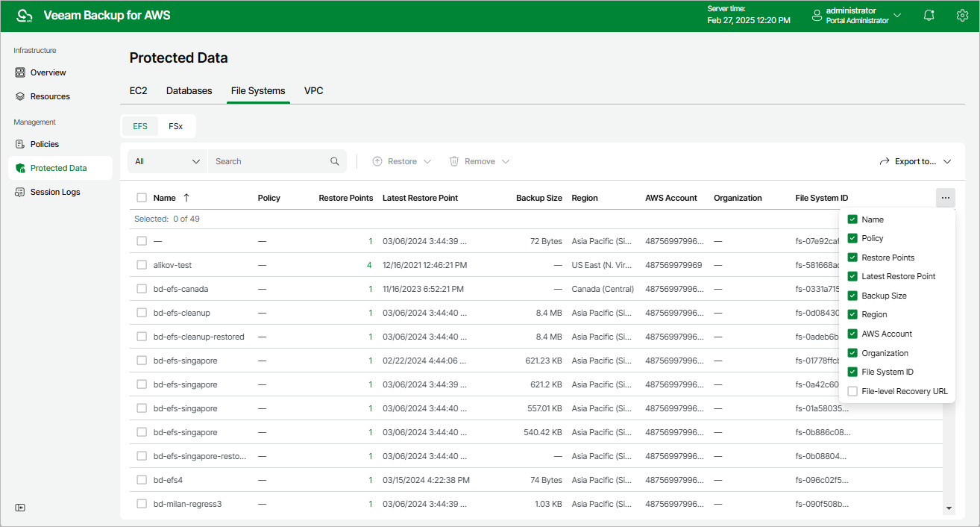Screen dimensions: 980x527
Task: Switch to the FSx sub-tab
Action: 175,126
